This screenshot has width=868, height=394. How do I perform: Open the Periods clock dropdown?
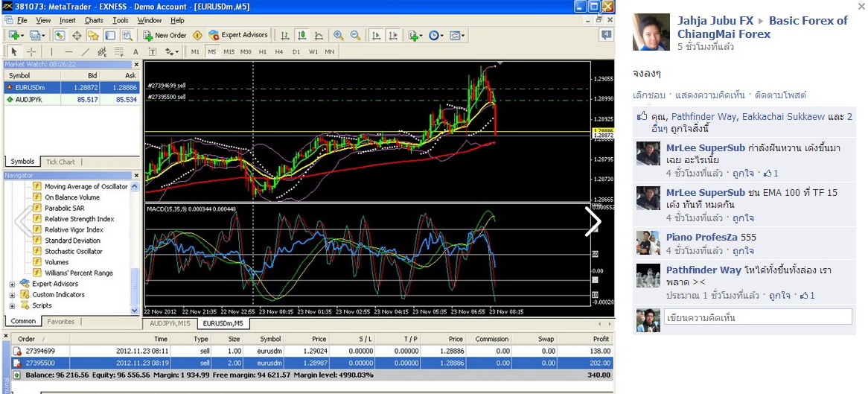(435, 35)
